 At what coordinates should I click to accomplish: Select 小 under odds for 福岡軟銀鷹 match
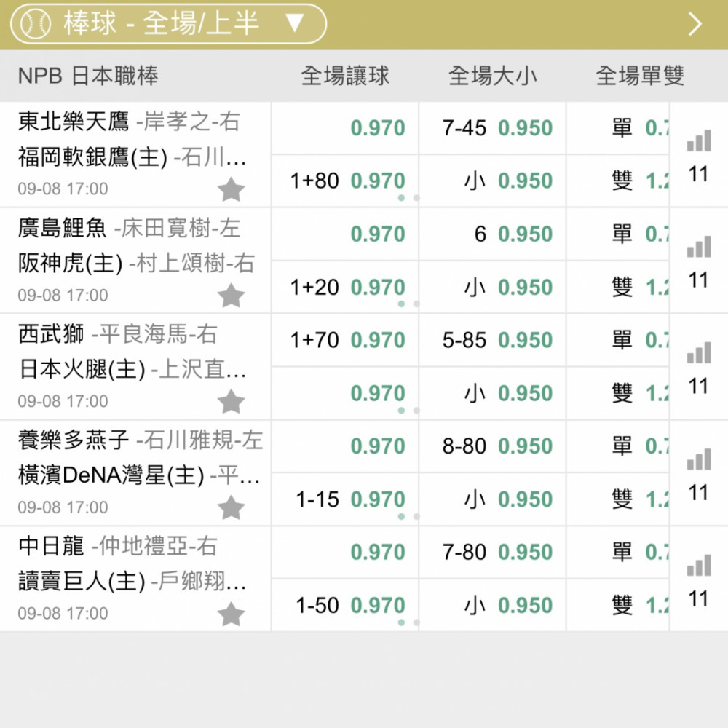click(x=492, y=181)
